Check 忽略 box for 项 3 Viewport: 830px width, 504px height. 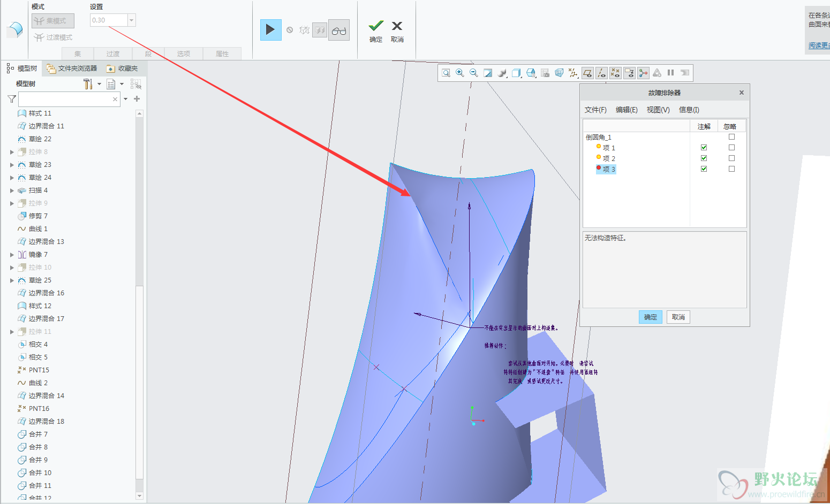(731, 169)
